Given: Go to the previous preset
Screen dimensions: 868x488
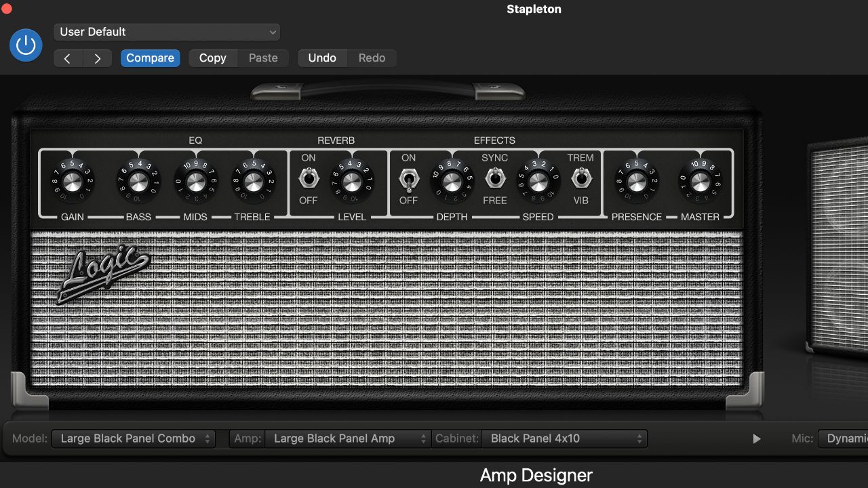Looking at the screenshot, I should (68, 58).
